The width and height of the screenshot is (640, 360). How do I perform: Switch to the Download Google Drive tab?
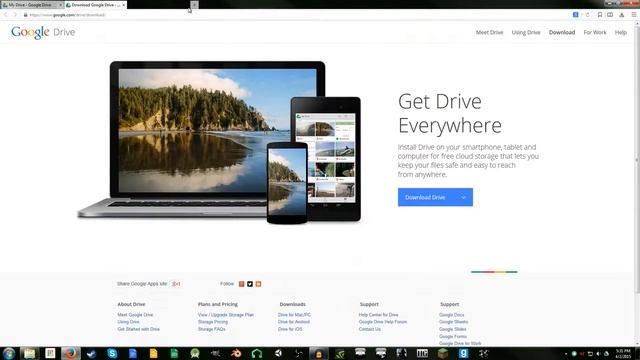[x=95, y=5]
